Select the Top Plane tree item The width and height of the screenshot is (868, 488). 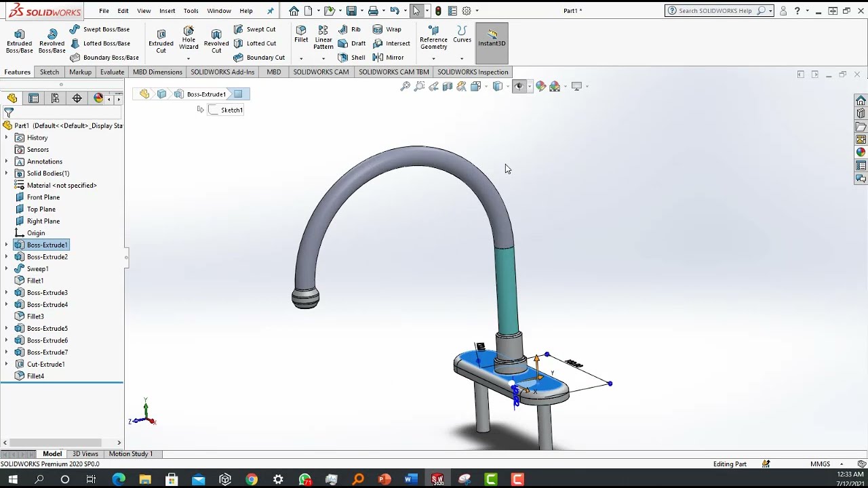coord(41,209)
